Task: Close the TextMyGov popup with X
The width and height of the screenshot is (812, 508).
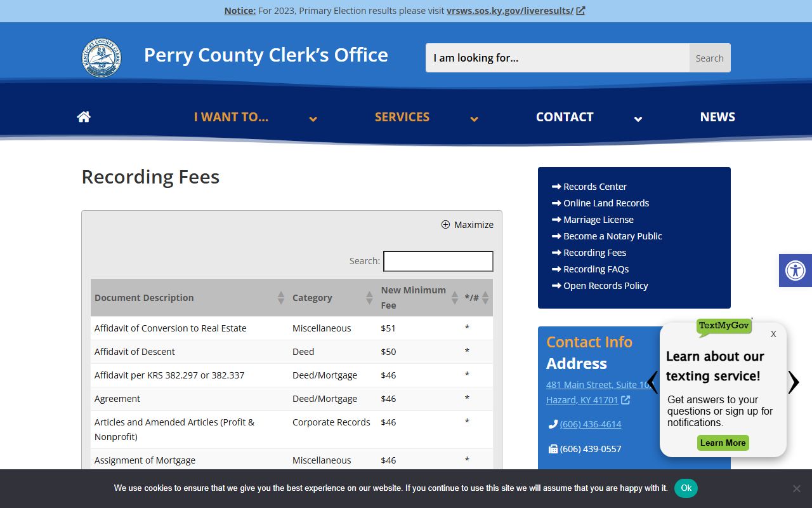Action: coord(773,334)
